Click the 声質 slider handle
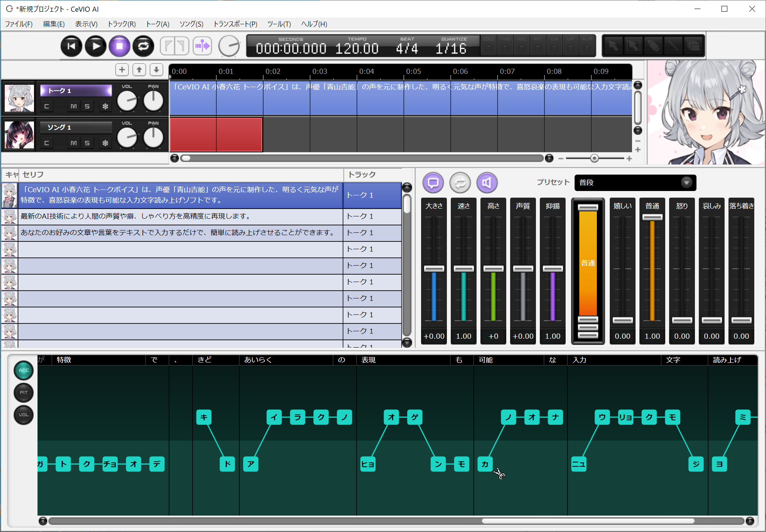The image size is (766, 532). [x=523, y=269]
